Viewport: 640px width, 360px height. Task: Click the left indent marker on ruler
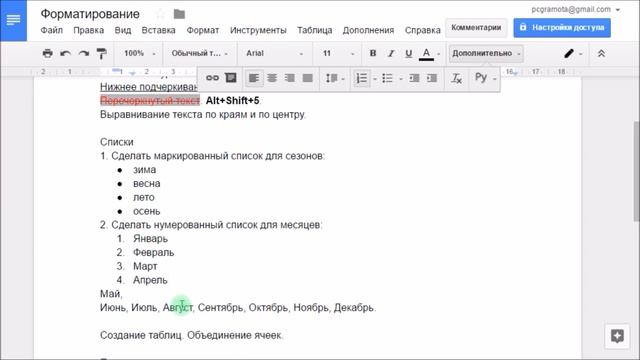click(x=132, y=73)
